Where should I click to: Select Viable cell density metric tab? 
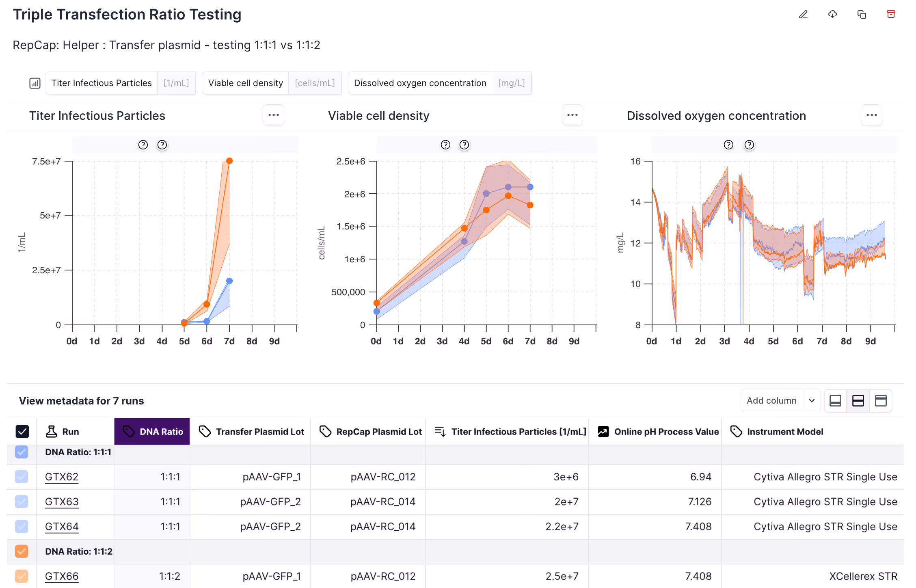[246, 83]
